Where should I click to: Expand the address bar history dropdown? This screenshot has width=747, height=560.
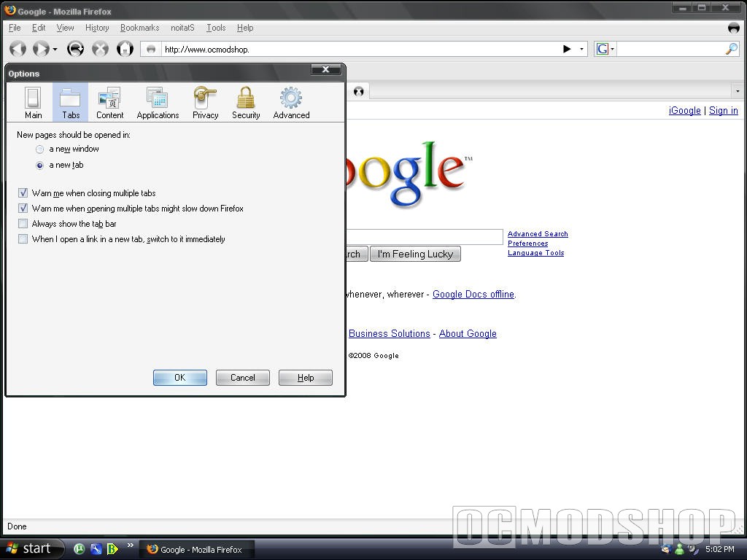pos(581,49)
